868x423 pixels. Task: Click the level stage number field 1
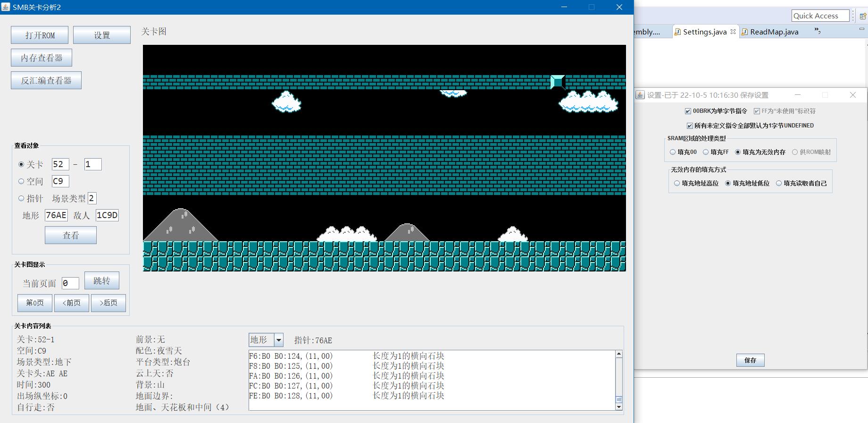point(93,164)
